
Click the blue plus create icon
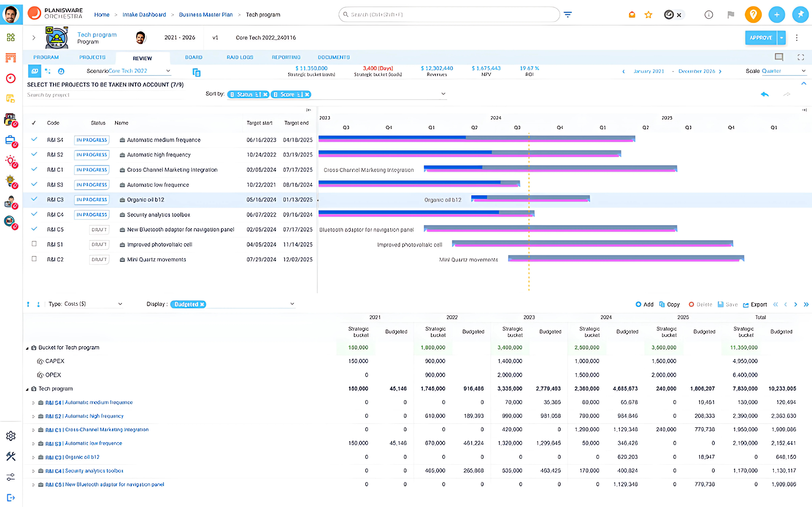pos(776,15)
